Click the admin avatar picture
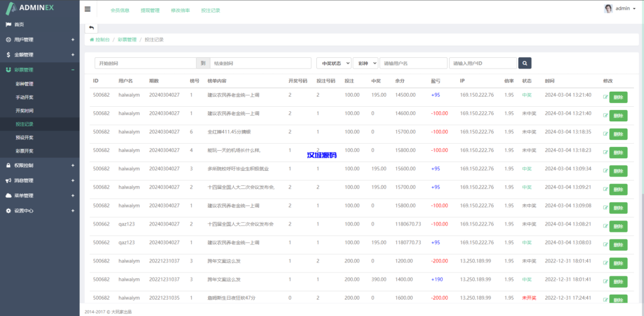The height and width of the screenshot is (316, 644). [x=608, y=9]
